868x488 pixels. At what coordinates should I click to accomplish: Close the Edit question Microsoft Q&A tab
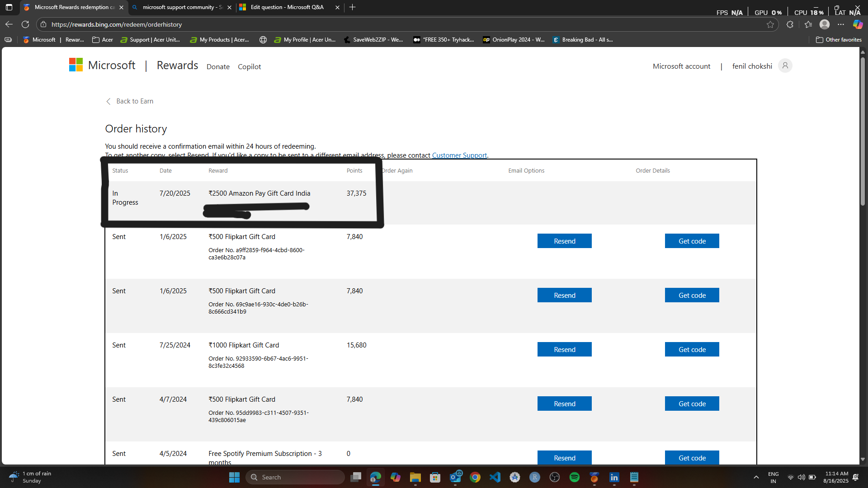click(337, 7)
